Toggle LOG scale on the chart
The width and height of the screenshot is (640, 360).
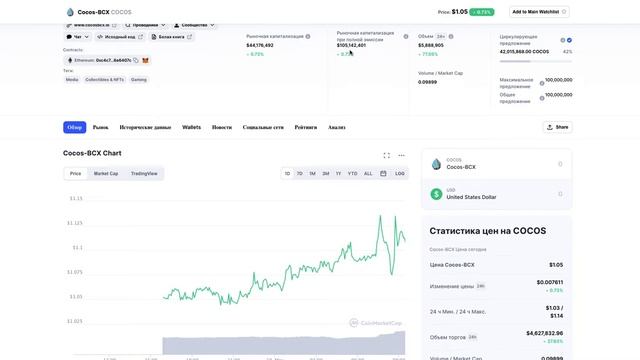click(400, 173)
